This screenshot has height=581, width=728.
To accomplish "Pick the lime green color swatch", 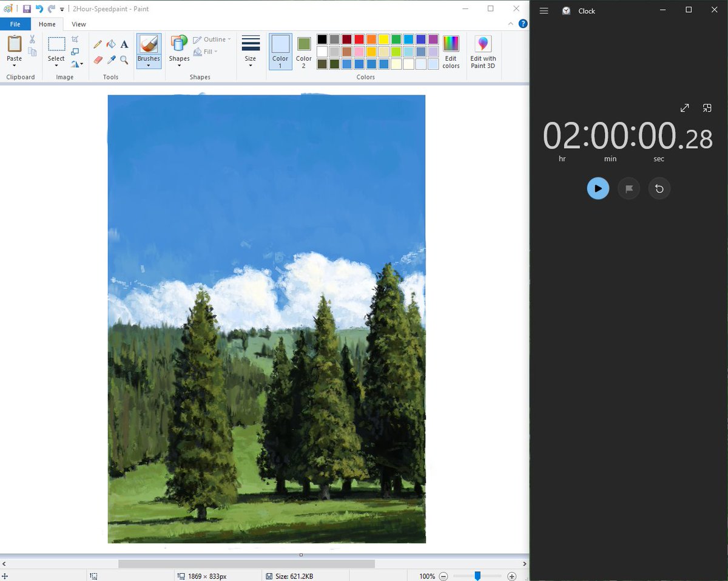I will (x=396, y=52).
